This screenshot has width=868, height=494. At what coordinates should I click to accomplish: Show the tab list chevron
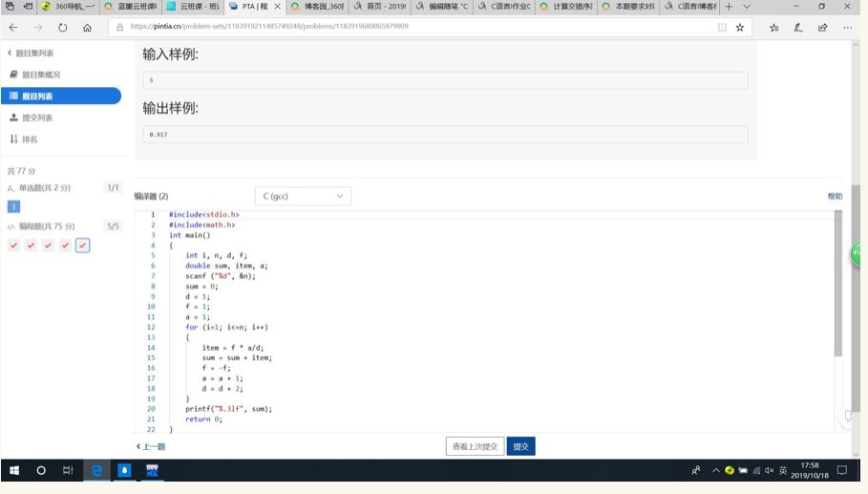coord(746,6)
